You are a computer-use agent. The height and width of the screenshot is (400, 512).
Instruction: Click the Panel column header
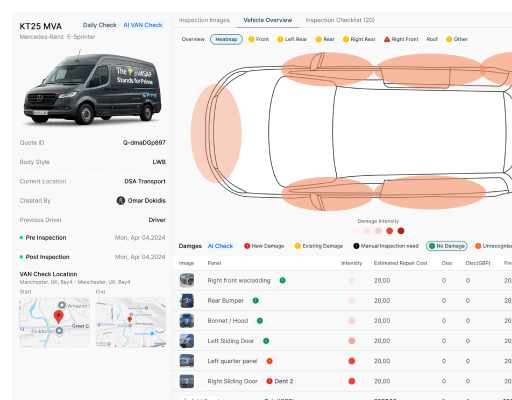(x=214, y=263)
